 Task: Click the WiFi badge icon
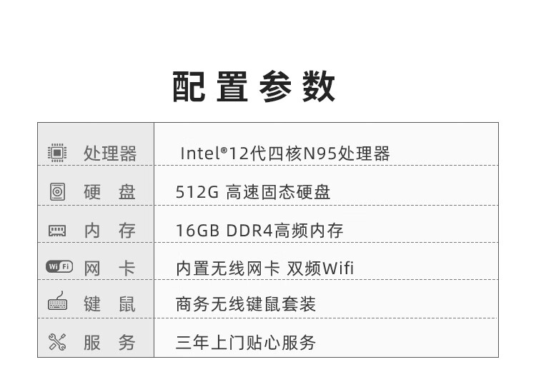point(59,267)
